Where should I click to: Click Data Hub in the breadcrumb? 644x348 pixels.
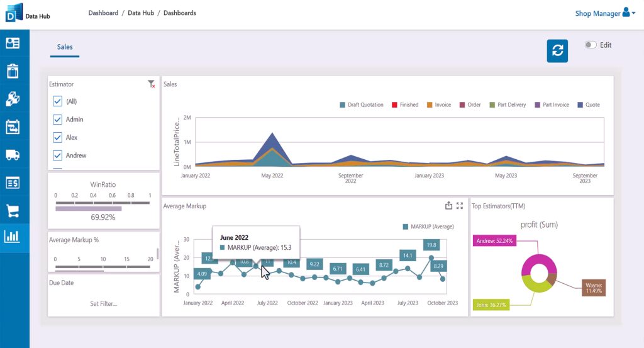[x=141, y=13]
